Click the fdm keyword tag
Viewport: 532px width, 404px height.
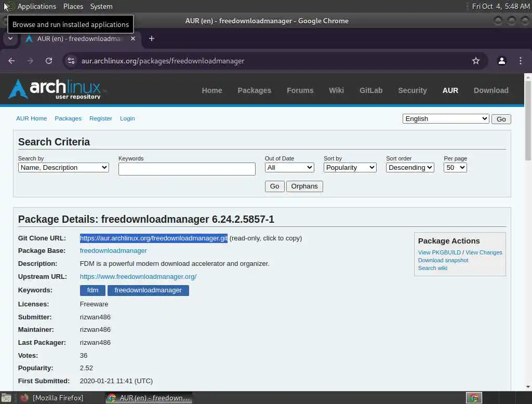[92, 290]
